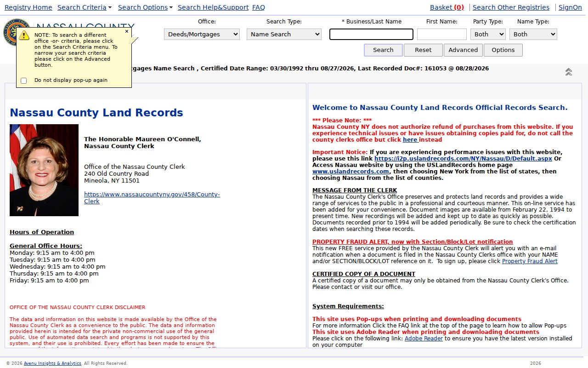
Task: Expand the Search Criteria menu
Action: pos(85,7)
